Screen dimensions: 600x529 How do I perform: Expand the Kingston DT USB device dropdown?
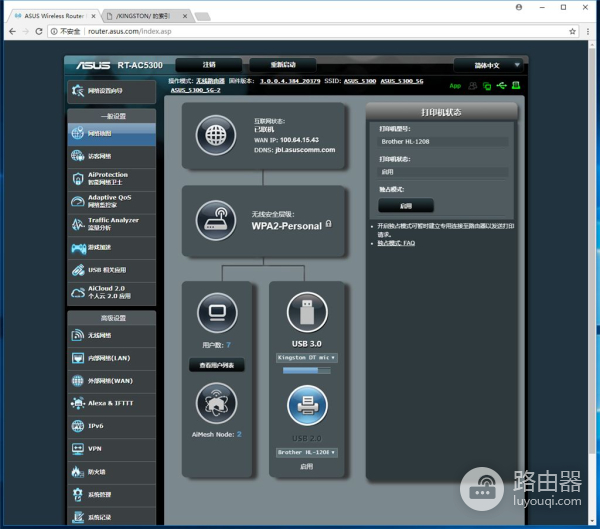pyautogui.click(x=306, y=357)
